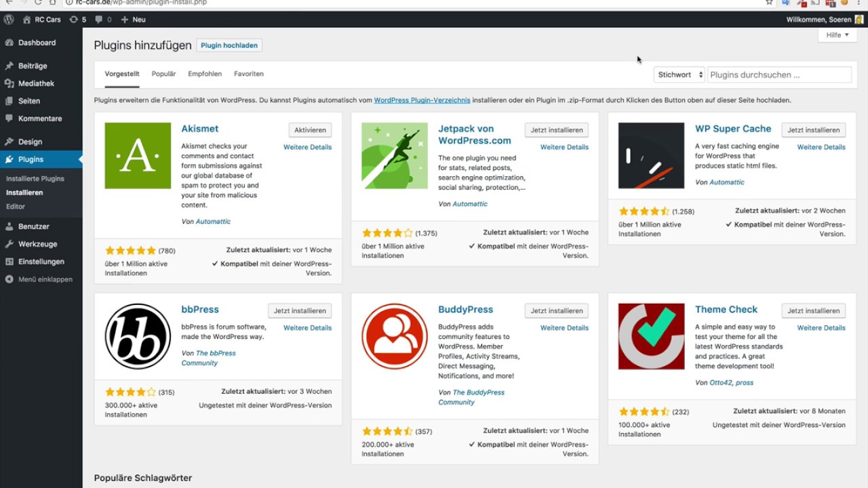Screen dimensions: 868x488
Task: Click the bbPress plugin logo
Action: 138,336
